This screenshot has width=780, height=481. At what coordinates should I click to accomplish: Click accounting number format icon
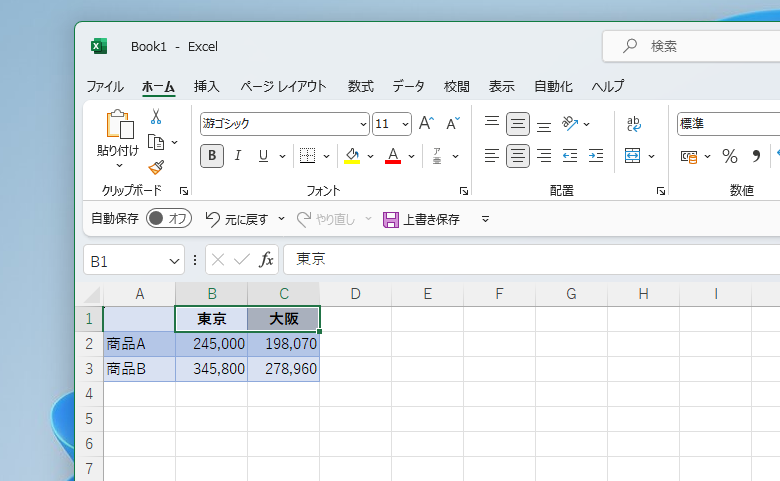point(689,157)
